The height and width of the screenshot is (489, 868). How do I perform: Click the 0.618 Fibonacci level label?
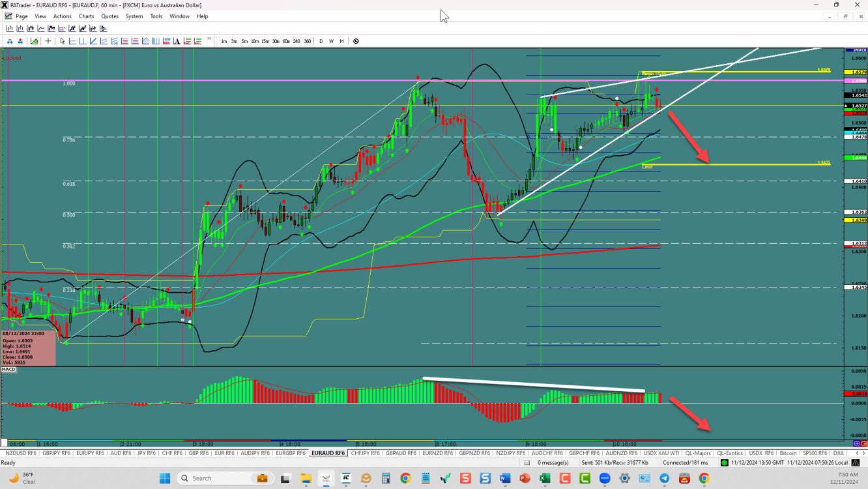point(69,184)
